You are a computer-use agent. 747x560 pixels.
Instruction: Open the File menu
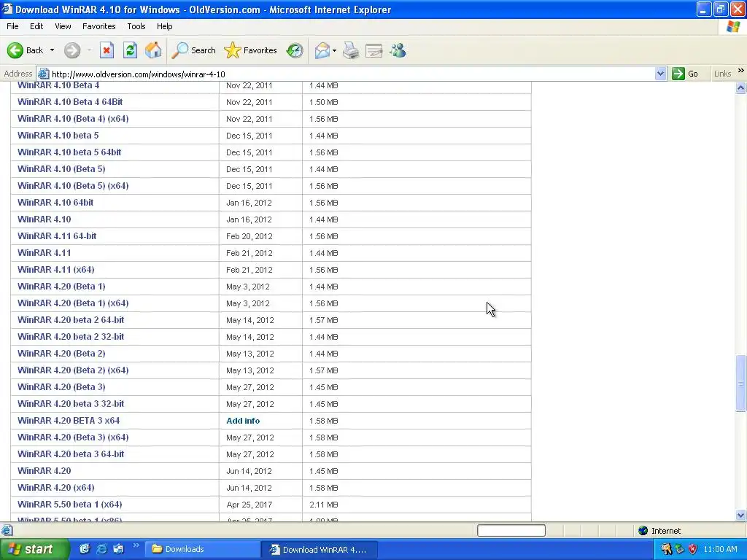(x=13, y=26)
